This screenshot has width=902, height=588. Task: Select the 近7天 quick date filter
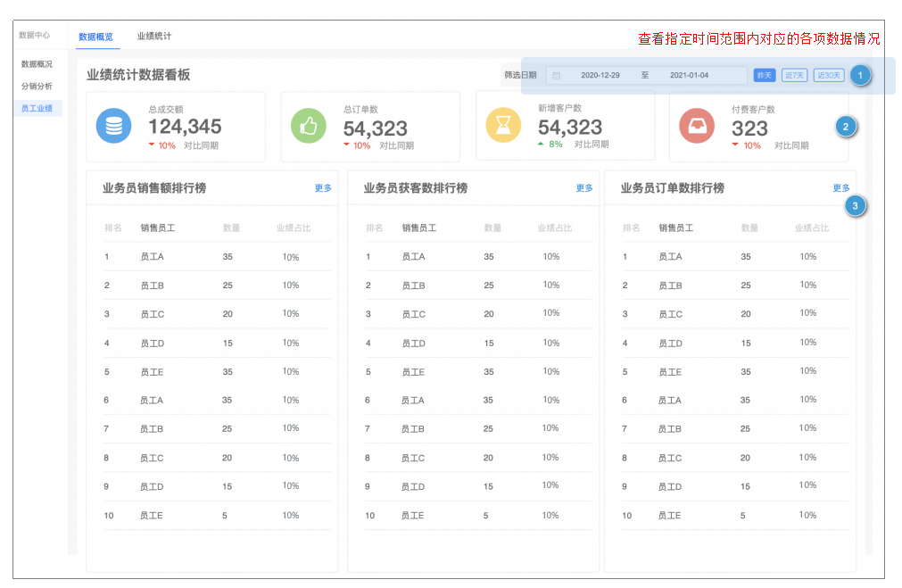click(x=794, y=76)
